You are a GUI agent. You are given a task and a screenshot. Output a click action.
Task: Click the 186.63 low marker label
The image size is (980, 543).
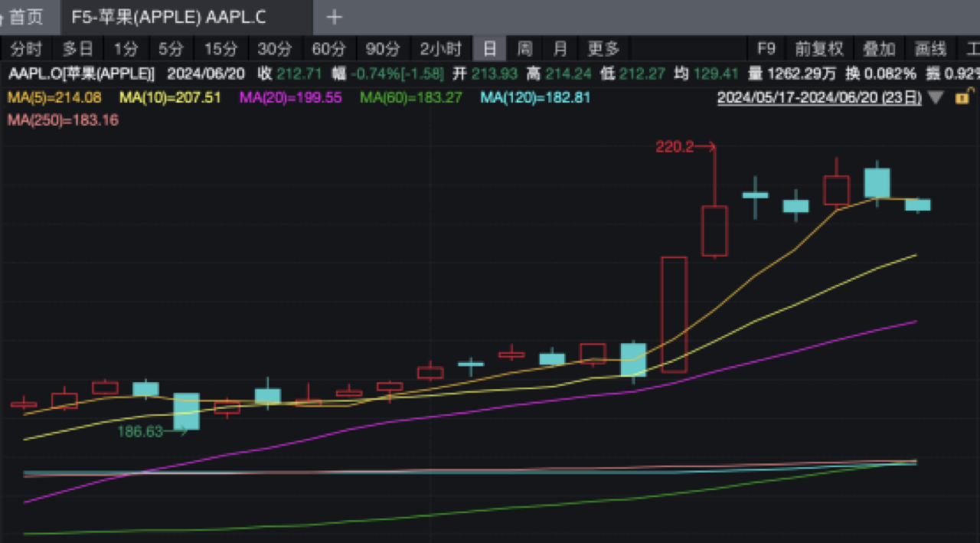point(140,432)
